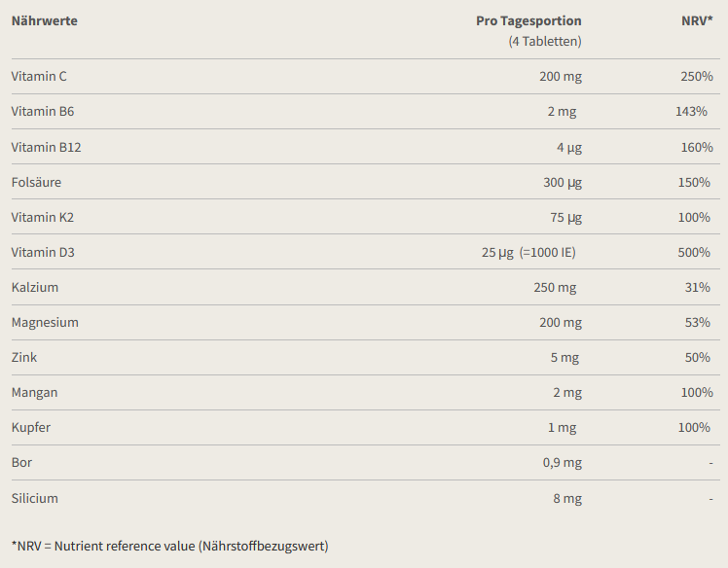Click the Kupfer row label
The image size is (728, 568).
coord(31,427)
